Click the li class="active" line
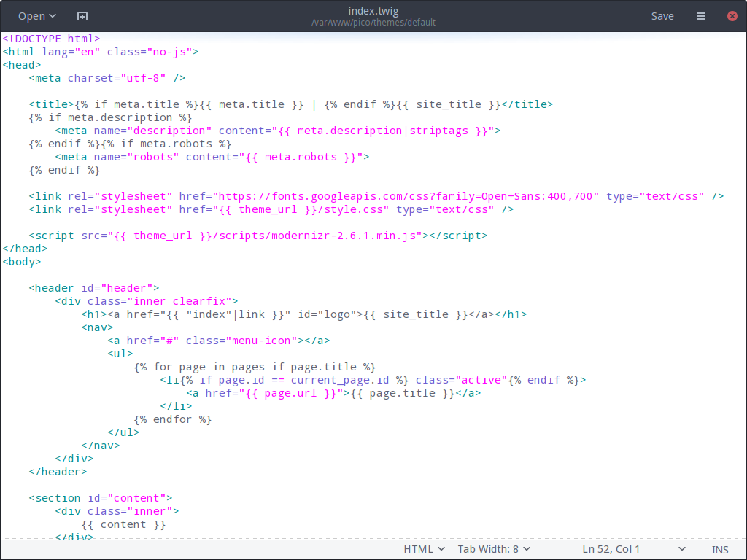This screenshot has width=747, height=560. coord(373,380)
